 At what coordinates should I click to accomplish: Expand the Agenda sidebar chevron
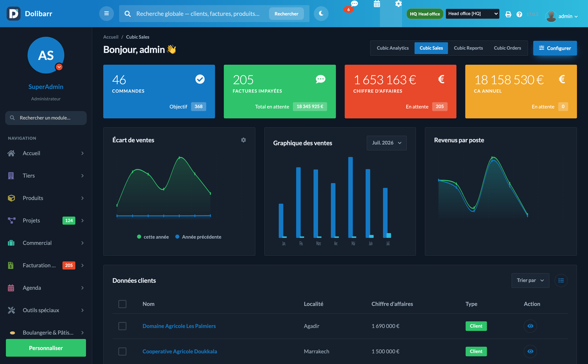82,288
